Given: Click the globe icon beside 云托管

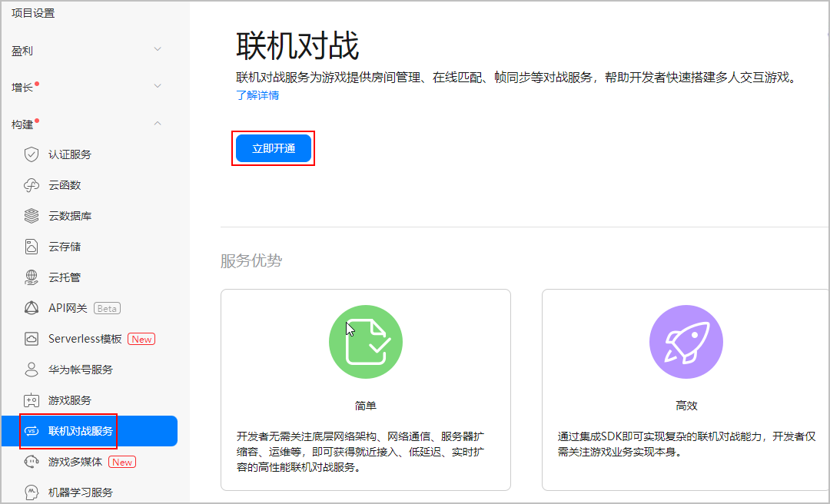Looking at the screenshot, I should coord(32,277).
